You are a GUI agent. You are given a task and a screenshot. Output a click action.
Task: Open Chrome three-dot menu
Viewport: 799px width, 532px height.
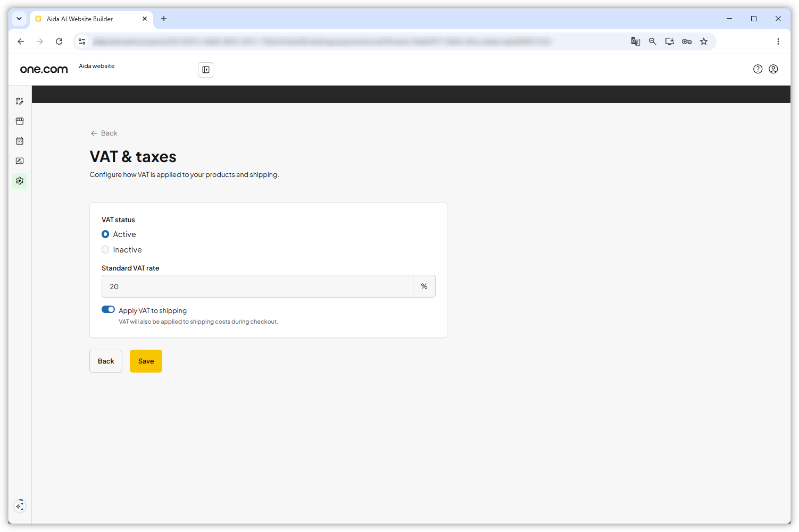[778, 41]
